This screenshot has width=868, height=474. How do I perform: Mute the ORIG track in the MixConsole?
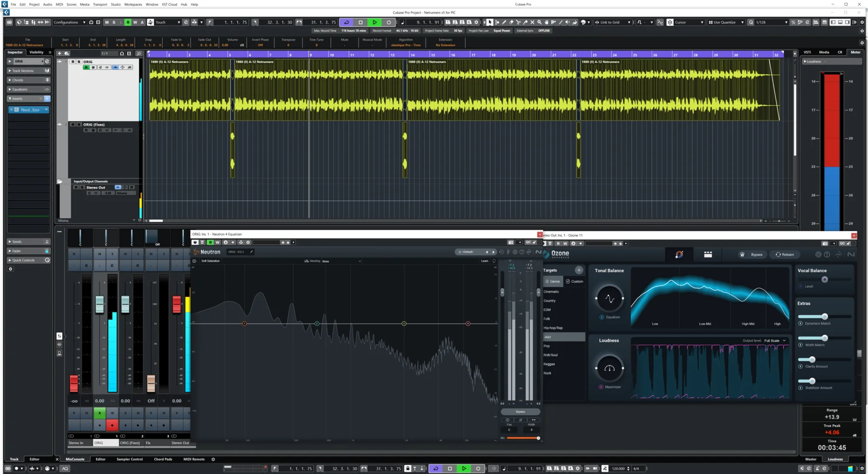click(99, 254)
